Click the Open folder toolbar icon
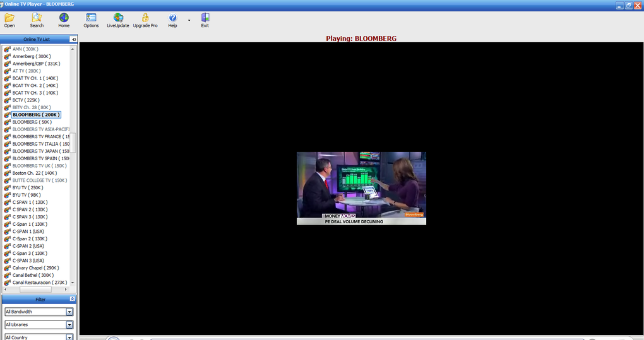 9,20
